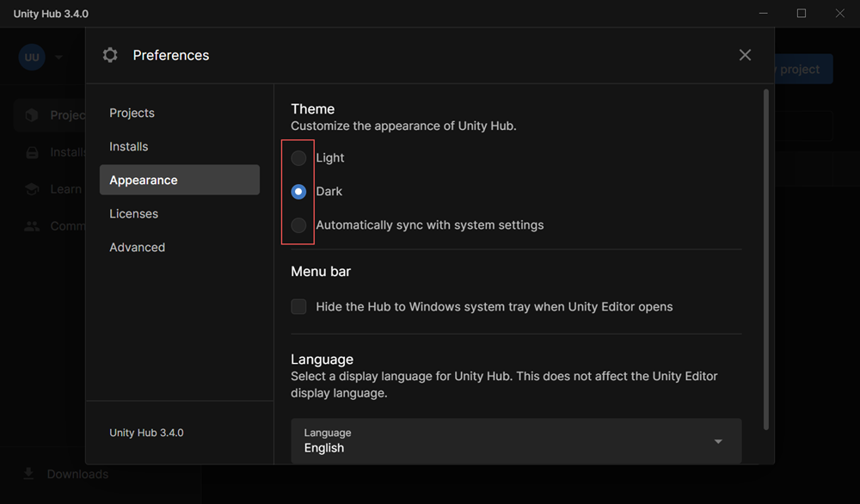Enable Hide the Hub to system tray checkbox
Image resolution: width=860 pixels, height=504 pixels.
[298, 306]
